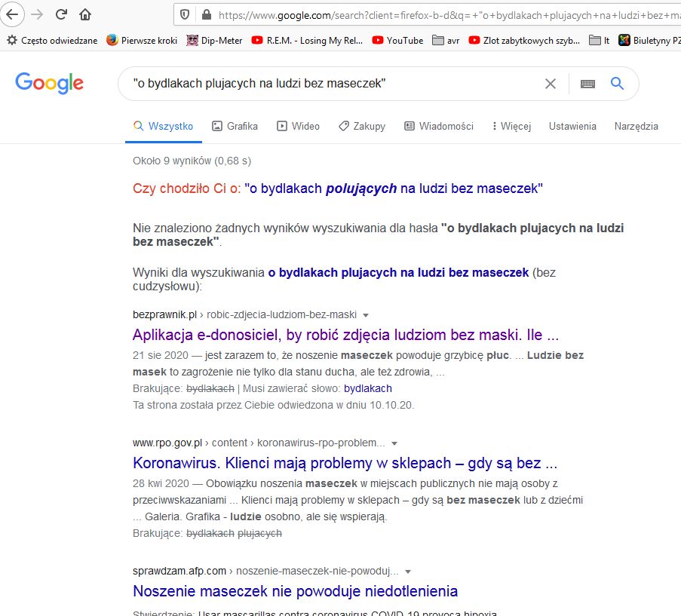This screenshot has height=616, width=681.
Task: Click the sprawdzam.afp.com breadcrumb URL
Action: tap(265, 571)
